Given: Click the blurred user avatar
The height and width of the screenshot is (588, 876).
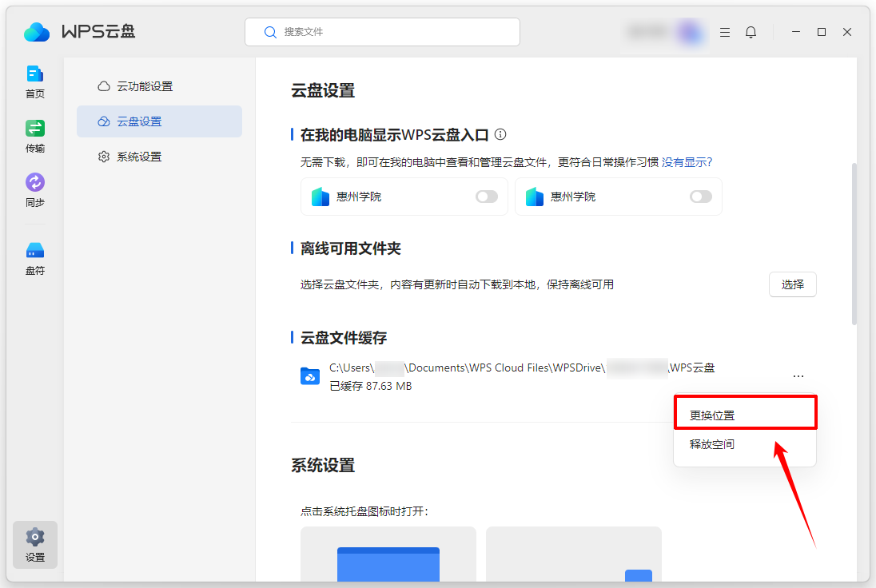Looking at the screenshot, I should (689, 33).
